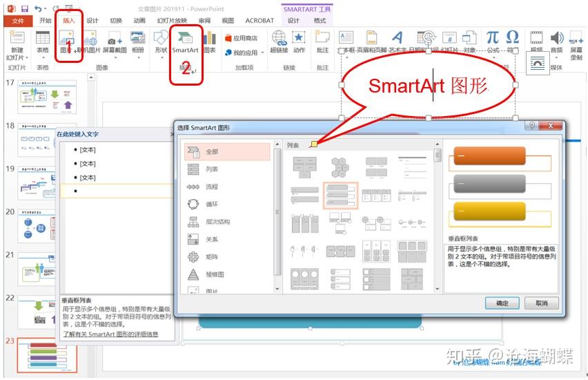Open the 文件 file tab

pyautogui.click(x=18, y=21)
